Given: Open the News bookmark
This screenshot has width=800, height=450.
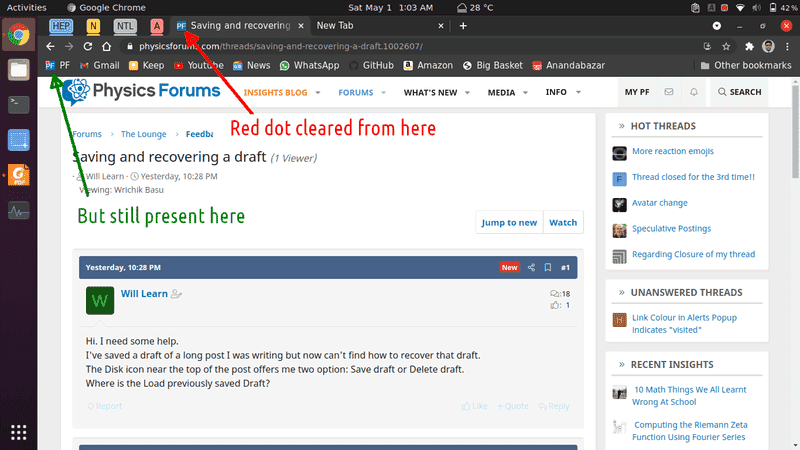Looking at the screenshot, I should pyautogui.click(x=252, y=65).
